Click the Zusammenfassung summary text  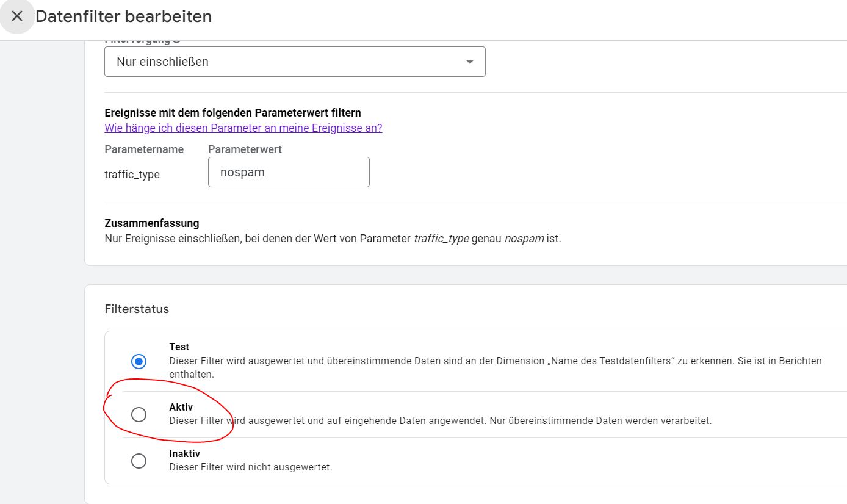point(152,223)
